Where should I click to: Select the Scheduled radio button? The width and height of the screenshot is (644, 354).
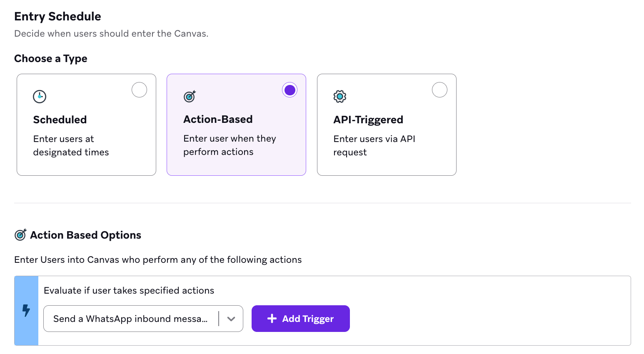[139, 90]
